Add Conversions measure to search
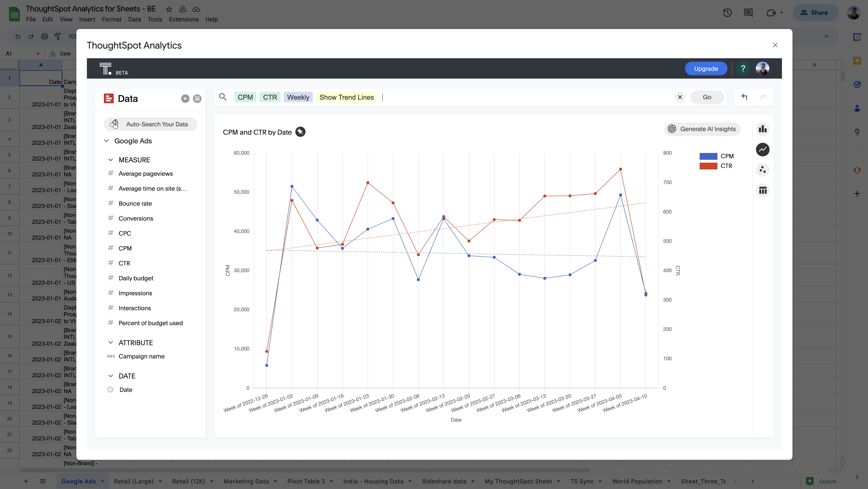This screenshot has width=868, height=489. pyautogui.click(x=136, y=218)
